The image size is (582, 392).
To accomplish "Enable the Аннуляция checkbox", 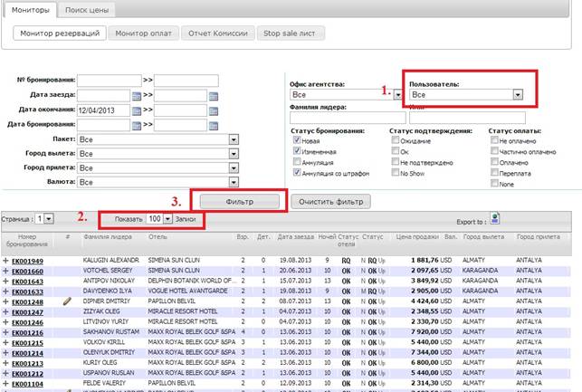I will coord(297,161).
